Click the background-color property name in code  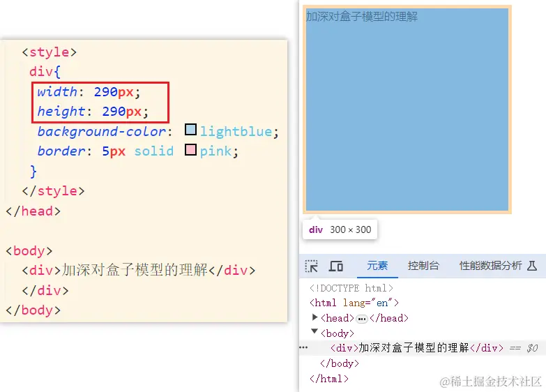point(102,131)
